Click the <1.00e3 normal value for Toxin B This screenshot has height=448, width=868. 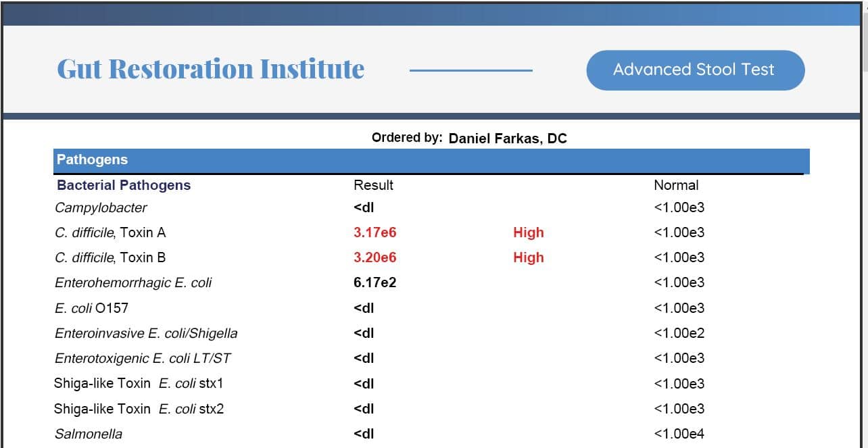pos(679,258)
